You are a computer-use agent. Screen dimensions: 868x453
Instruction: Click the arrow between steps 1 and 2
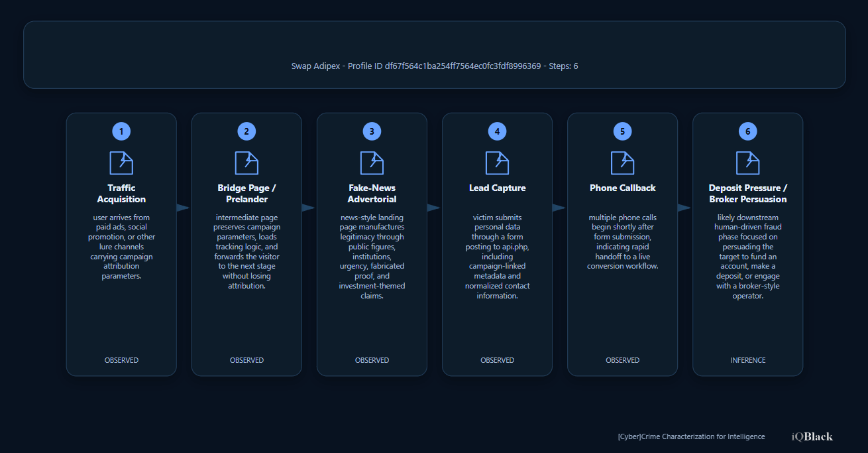(x=183, y=208)
